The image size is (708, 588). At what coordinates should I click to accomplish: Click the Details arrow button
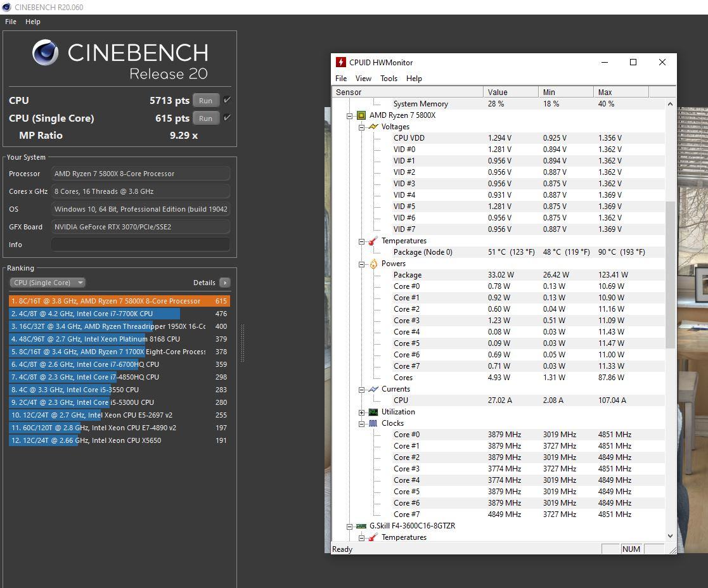pos(225,283)
